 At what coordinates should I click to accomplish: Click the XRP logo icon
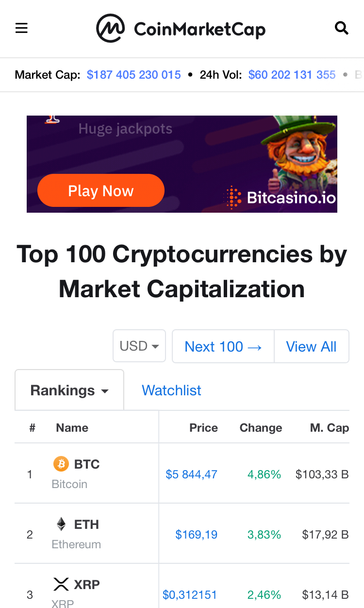click(61, 584)
